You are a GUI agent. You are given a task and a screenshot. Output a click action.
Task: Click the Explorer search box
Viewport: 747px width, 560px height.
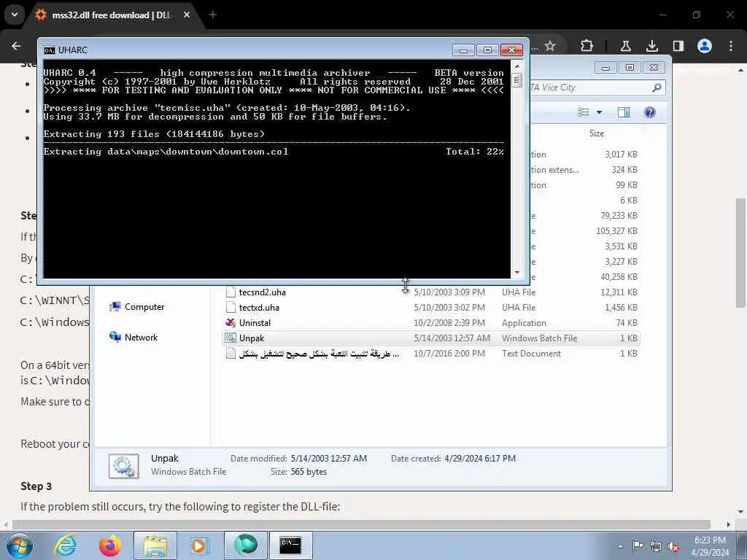click(591, 87)
